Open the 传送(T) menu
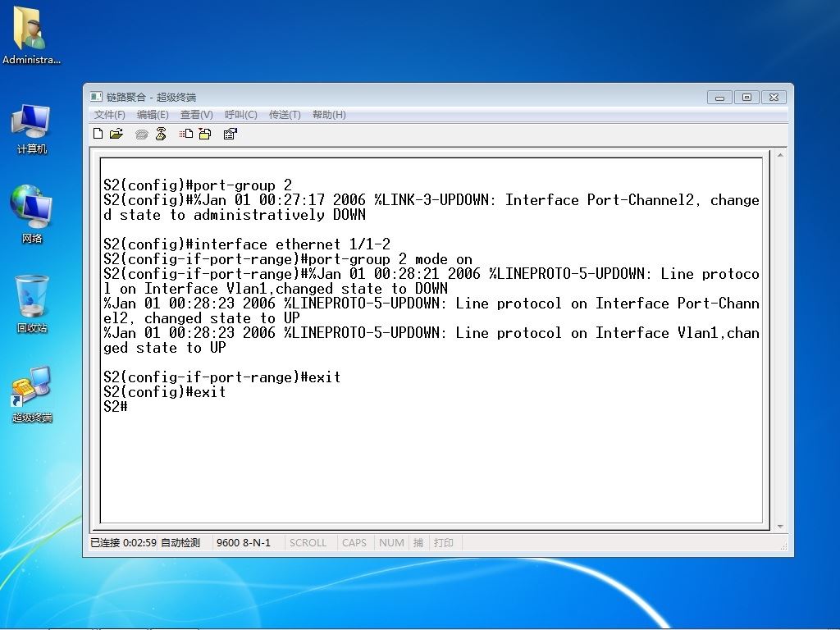Screen dimensions: 840x630 tap(285, 115)
